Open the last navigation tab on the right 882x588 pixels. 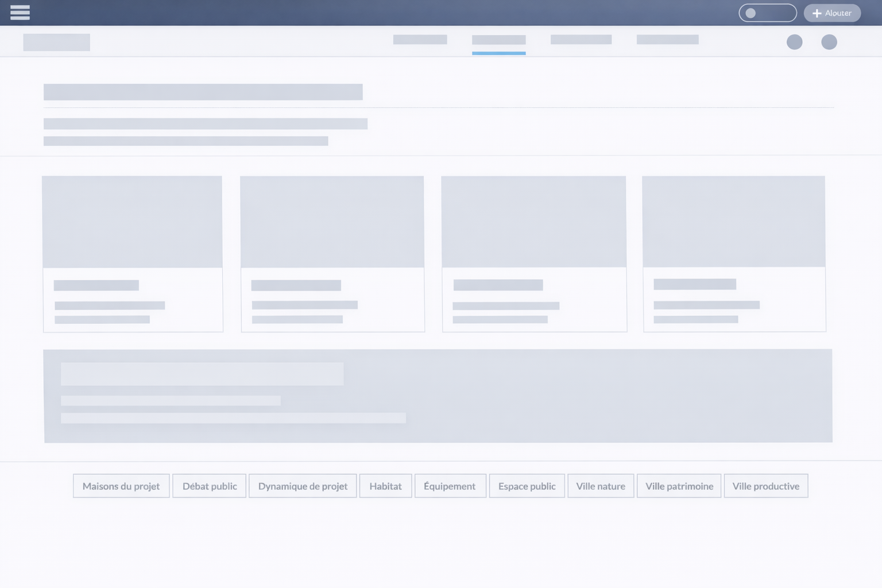pyautogui.click(x=668, y=40)
